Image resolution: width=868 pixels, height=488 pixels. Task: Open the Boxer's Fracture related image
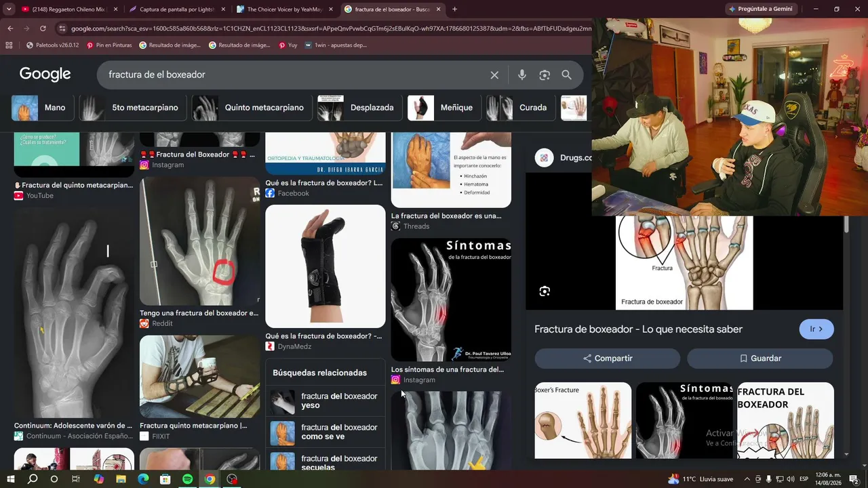(583, 420)
